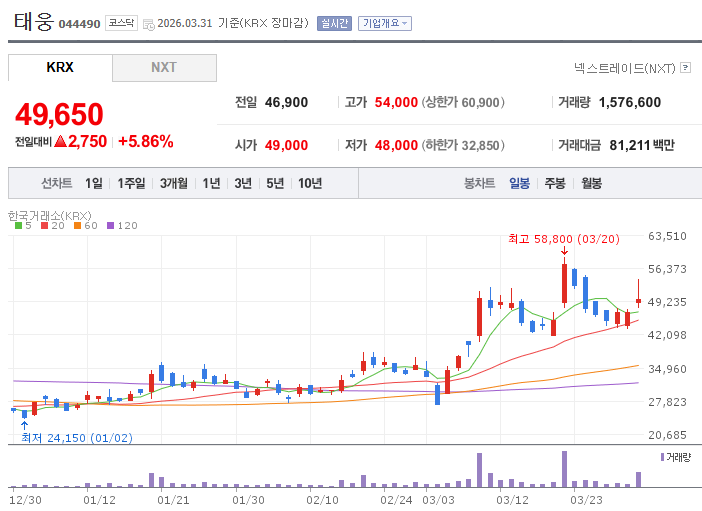
Task: Click the tallest volume bar near 03/20
Action: coord(564,469)
